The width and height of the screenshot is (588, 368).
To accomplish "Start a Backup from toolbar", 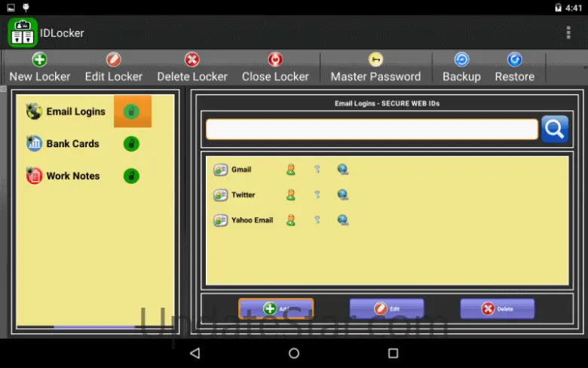I will tap(461, 68).
